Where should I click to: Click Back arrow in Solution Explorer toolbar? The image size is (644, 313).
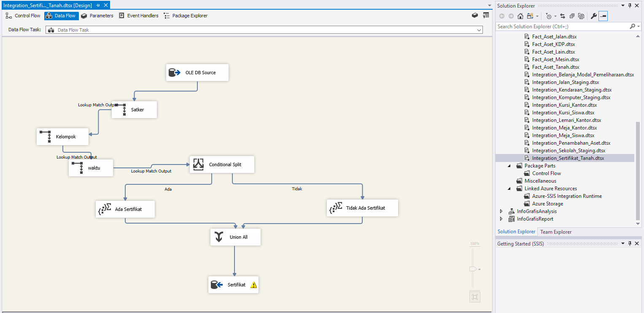coord(502,16)
